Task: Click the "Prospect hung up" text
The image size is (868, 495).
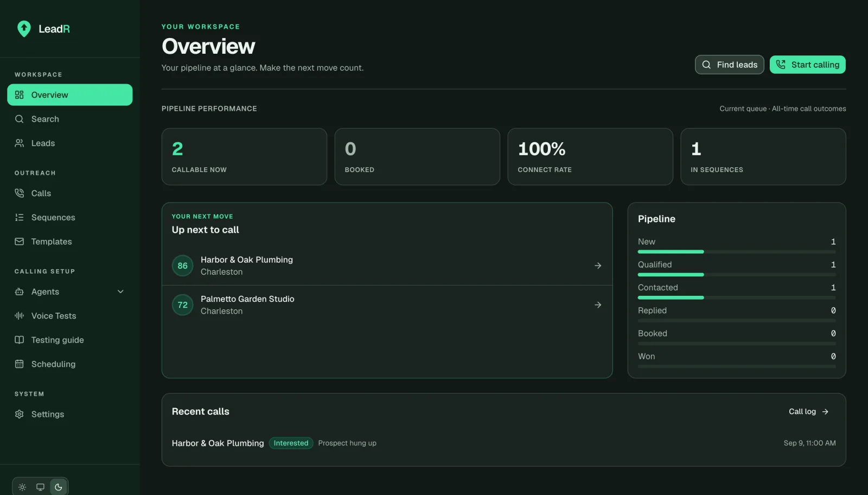Action: (347, 443)
